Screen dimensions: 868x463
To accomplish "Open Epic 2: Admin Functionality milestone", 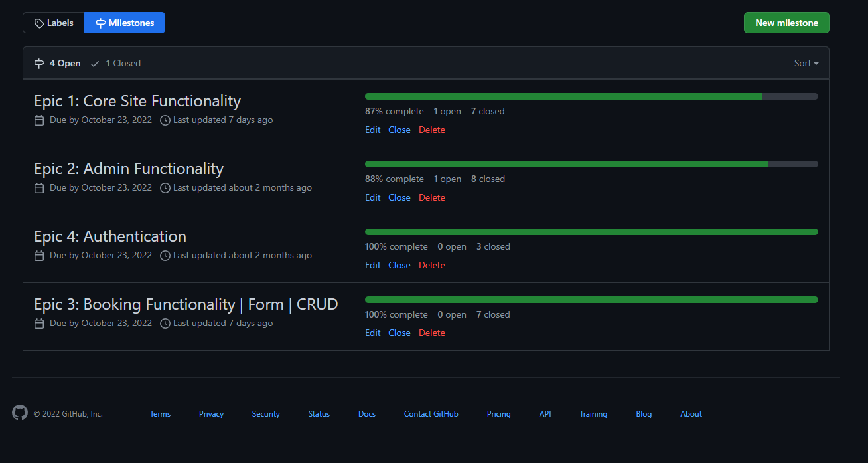I will [129, 169].
